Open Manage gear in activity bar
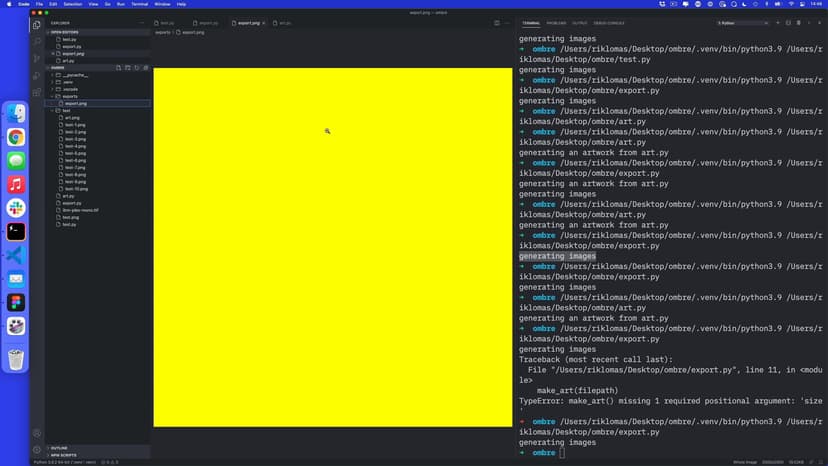This screenshot has height=466, width=828. (37, 449)
